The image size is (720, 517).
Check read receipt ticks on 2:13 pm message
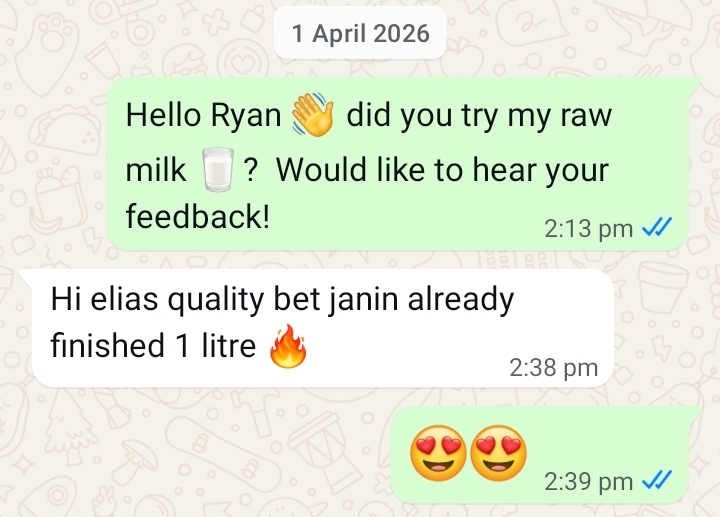pyautogui.click(x=657, y=227)
